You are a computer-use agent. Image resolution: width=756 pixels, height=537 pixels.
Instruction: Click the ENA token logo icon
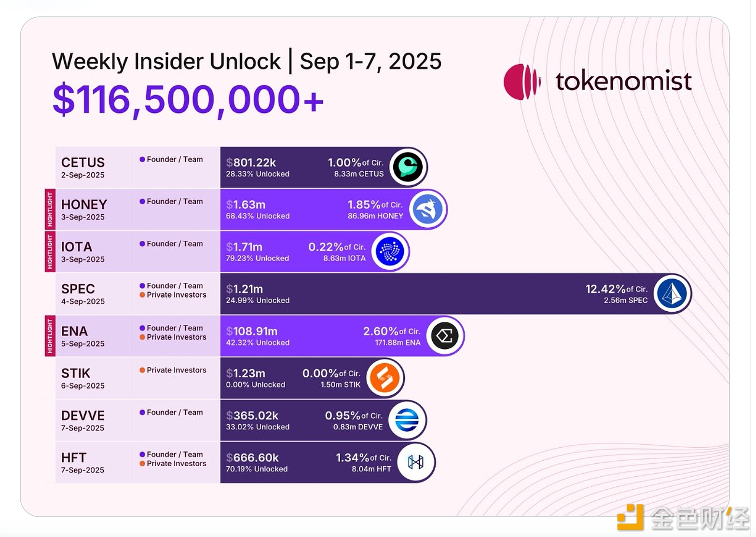tap(445, 336)
